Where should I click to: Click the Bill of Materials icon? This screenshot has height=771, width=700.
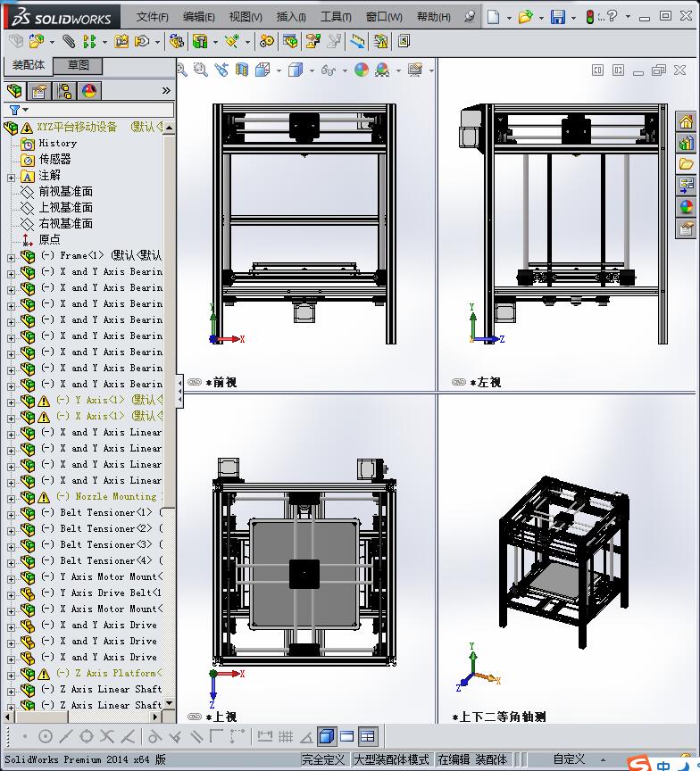pos(290,41)
